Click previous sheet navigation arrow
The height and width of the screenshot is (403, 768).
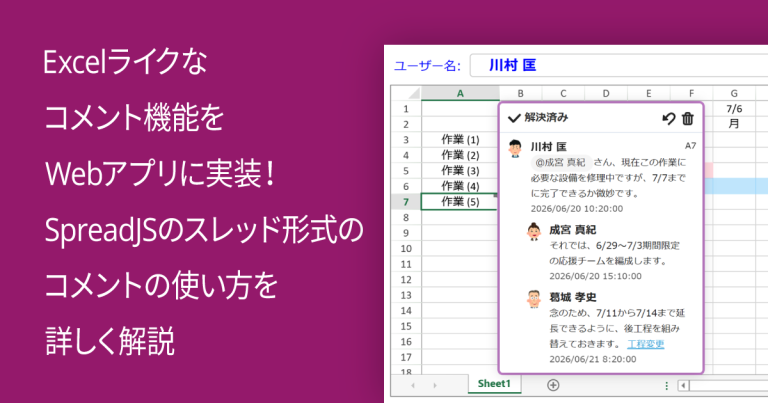coord(413,386)
